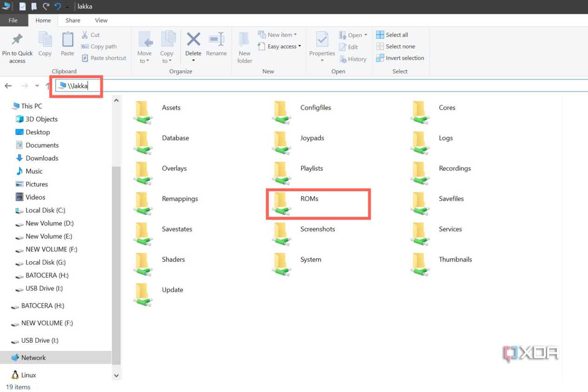Viewport: 588px width, 392px height.
Task: Create a New folder from ribbon
Action: click(245, 47)
